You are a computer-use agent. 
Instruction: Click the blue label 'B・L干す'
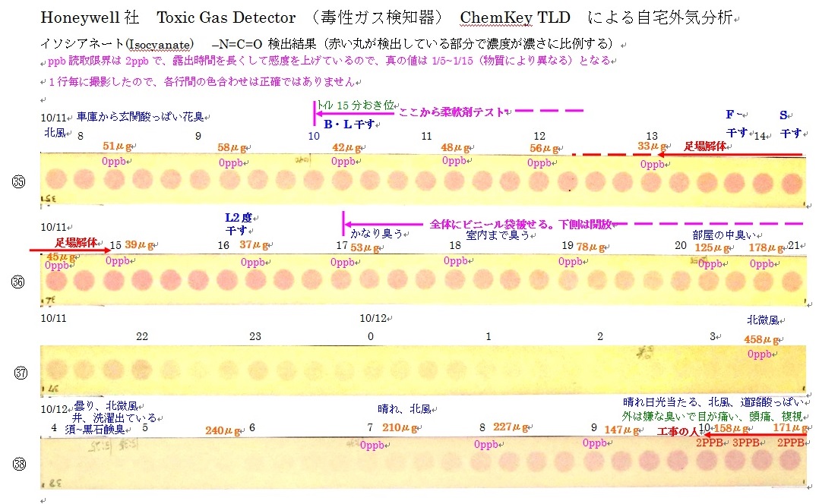click(349, 124)
